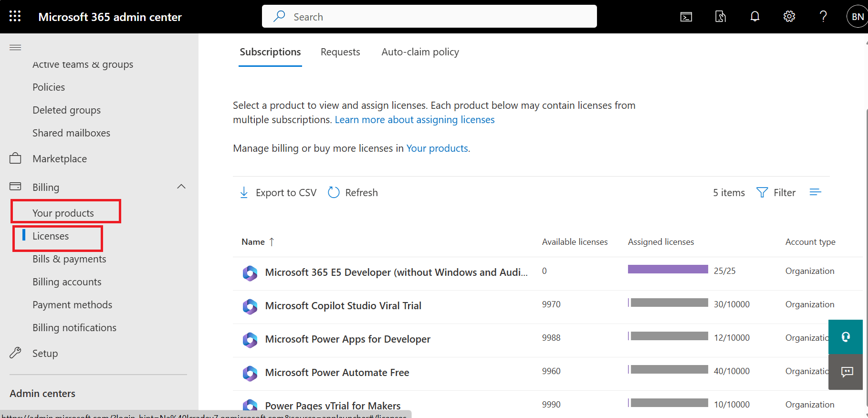
Task: Click the document icon next to the bell
Action: [721, 17]
